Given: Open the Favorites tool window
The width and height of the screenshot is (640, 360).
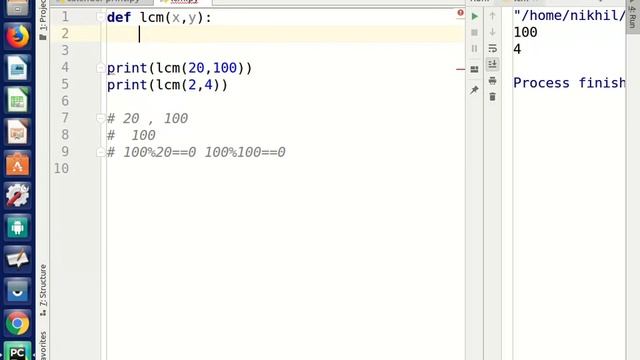Looking at the screenshot, I should [x=43, y=346].
